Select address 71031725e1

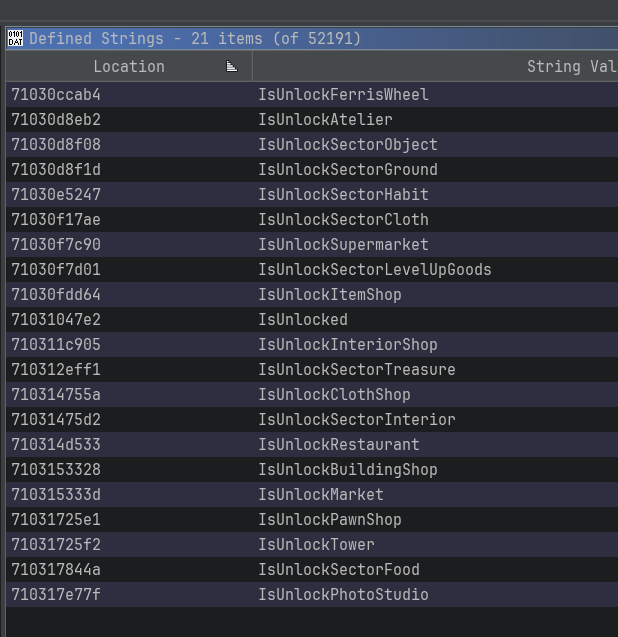coord(56,520)
